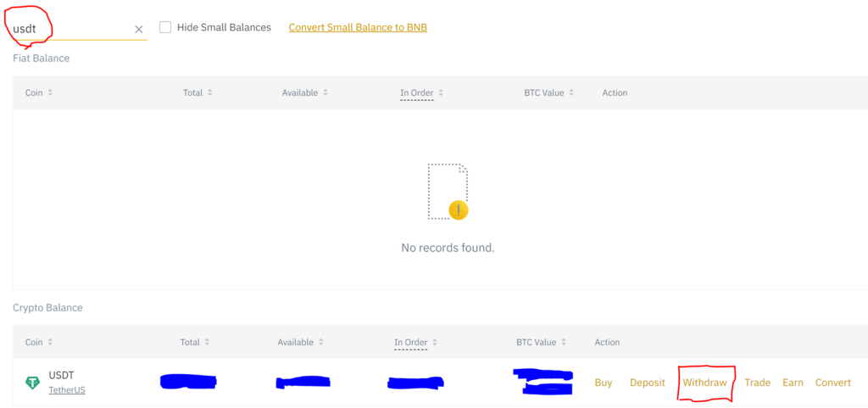
Task: Click Convert in the USDT row
Action: (833, 383)
